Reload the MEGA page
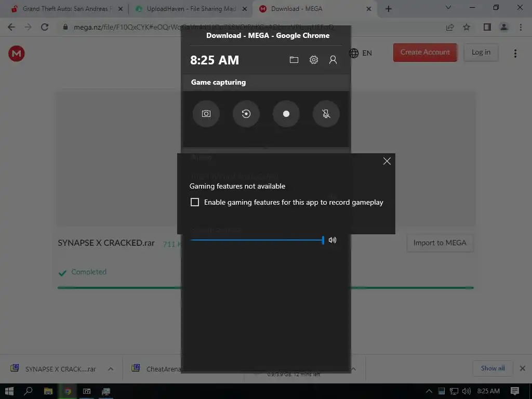 click(45, 27)
